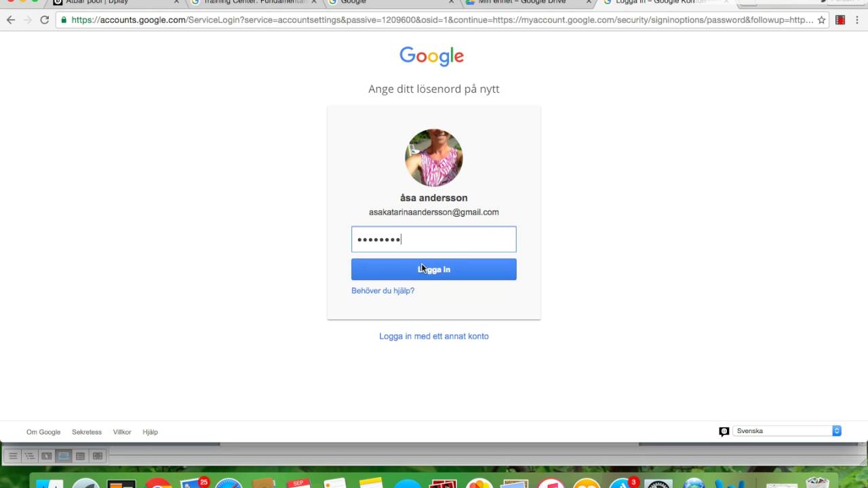This screenshot has width=868, height=488.
Task: Select the highlighted blue view mode icon
Action: click(x=63, y=456)
